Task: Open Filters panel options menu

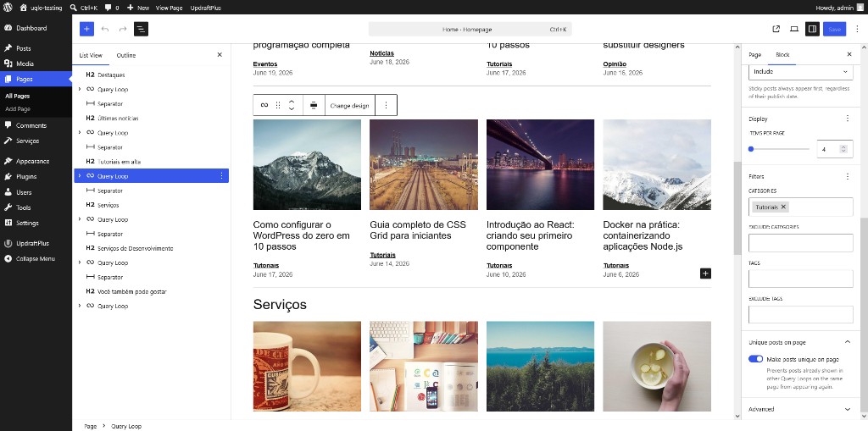Action: click(x=847, y=176)
